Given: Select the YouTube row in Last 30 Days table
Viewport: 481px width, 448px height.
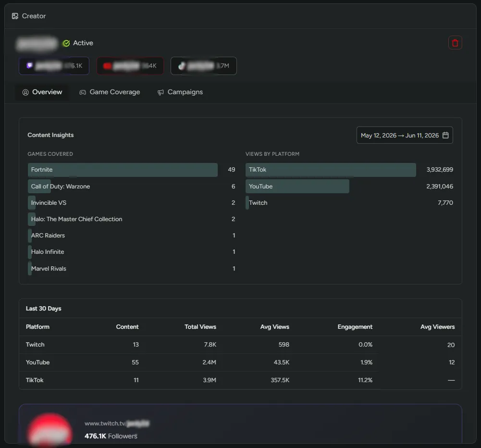Looking at the screenshot, I should [240, 362].
